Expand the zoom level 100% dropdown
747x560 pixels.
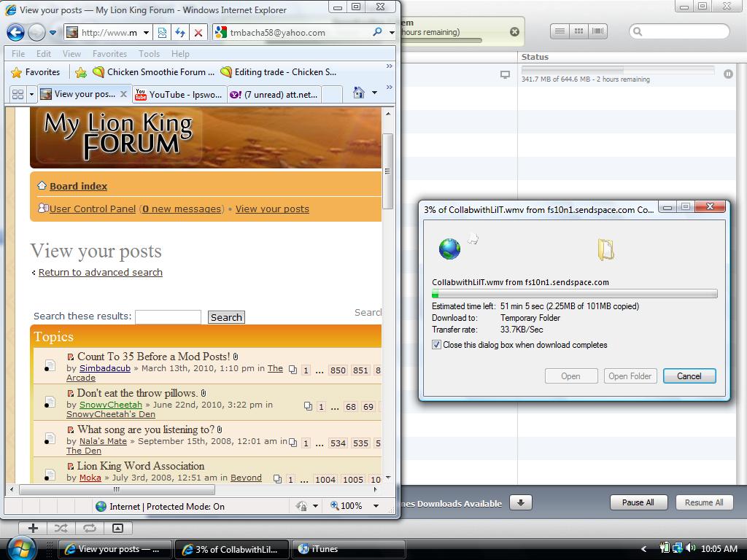pos(376,506)
